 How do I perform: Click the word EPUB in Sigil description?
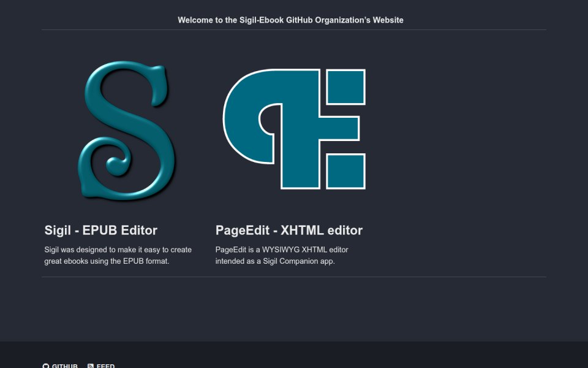click(133, 261)
